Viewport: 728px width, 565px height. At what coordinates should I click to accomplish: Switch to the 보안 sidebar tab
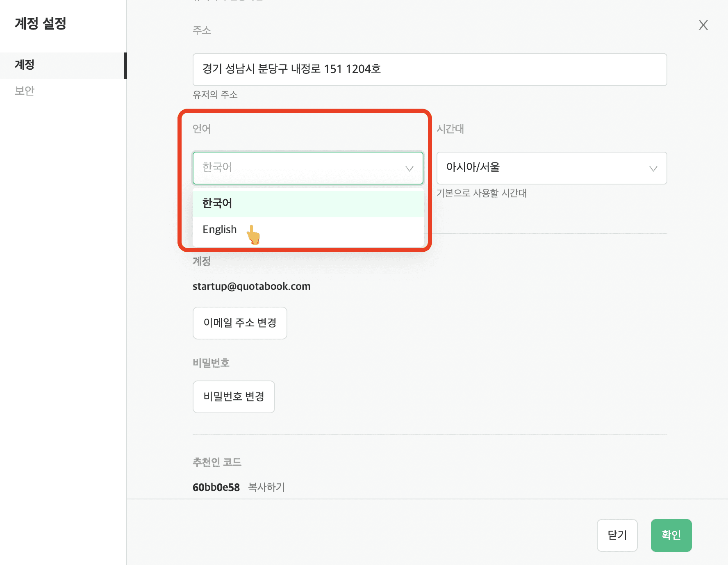coord(25,91)
